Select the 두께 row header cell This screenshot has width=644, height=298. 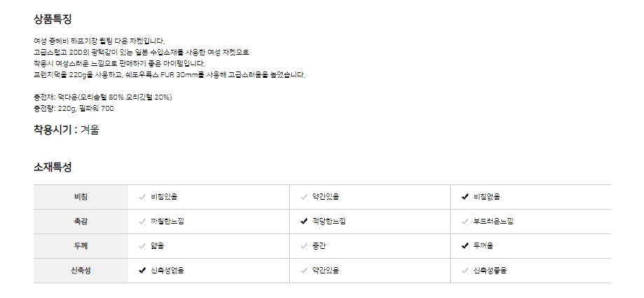click(x=80, y=246)
